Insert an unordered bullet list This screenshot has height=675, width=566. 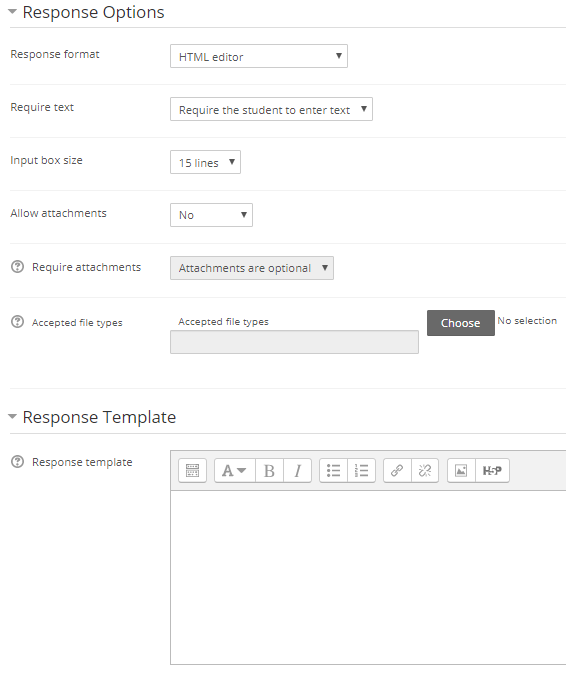pyautogui.click(x=334, y=470)
